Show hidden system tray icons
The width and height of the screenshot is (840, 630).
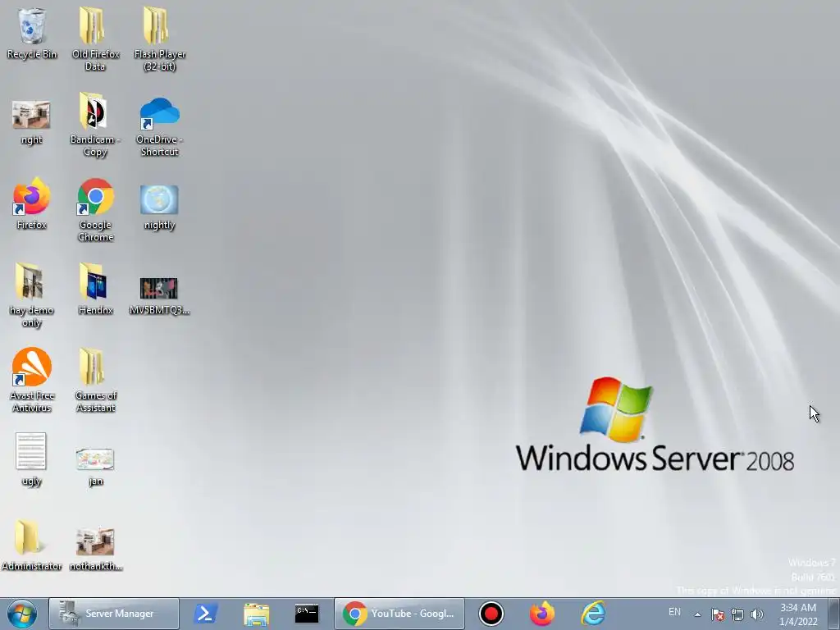coord(697,614)
